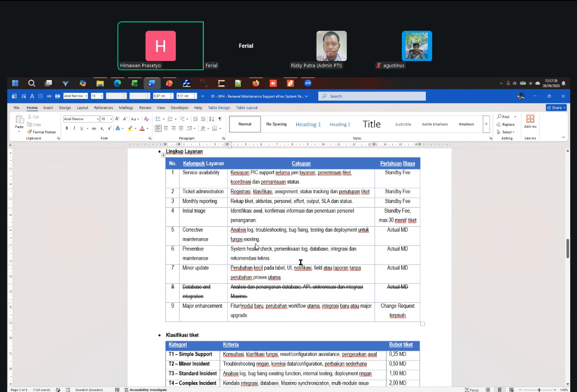Apply subscript formatting

coord(102,128)
